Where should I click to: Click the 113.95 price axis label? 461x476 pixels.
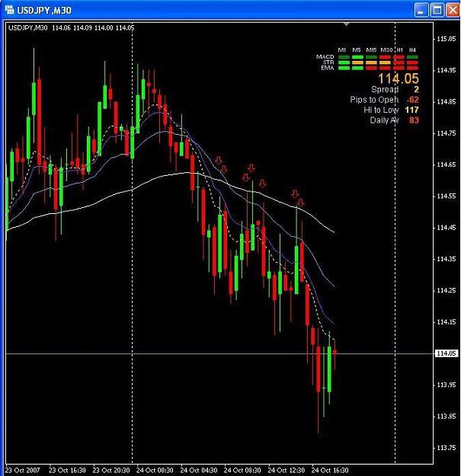(446, 385)
